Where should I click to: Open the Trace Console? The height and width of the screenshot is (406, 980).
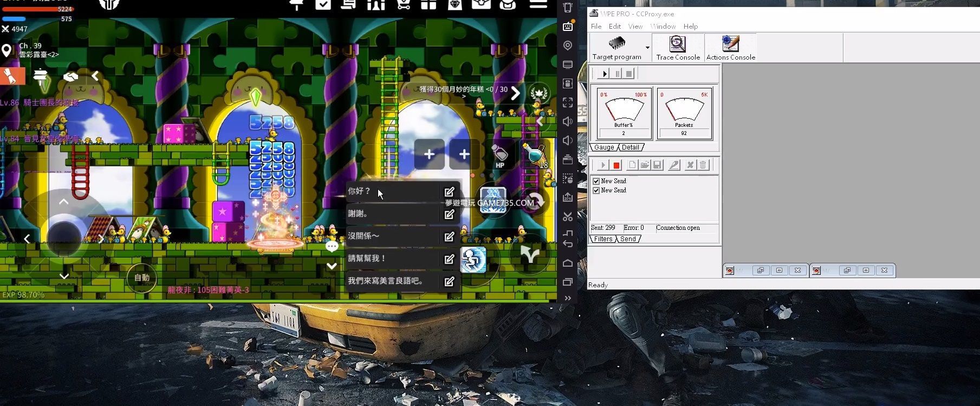[x=678, y=48]
